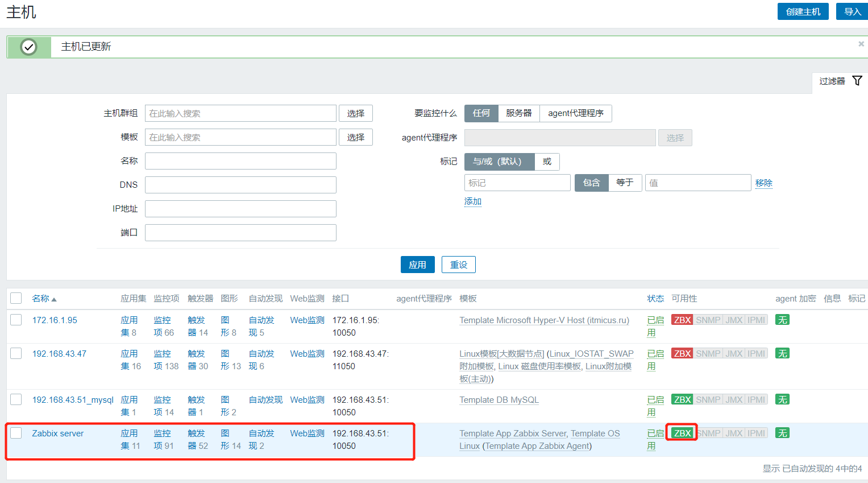Set tag operator to 等于
This screenshot has width=868, height=483.
pyautogui.click(x=625, y=183)
